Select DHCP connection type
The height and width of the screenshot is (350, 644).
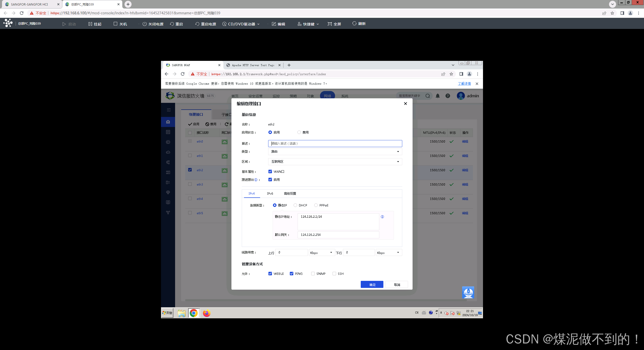[295, 205]
